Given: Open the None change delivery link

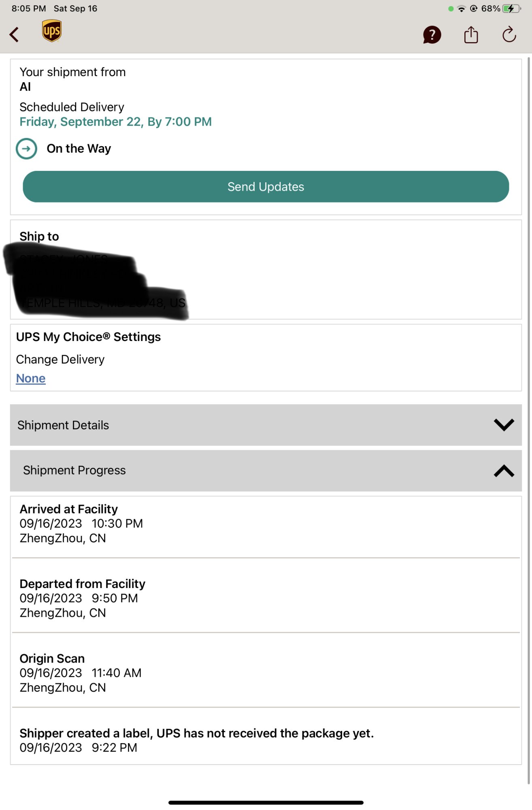Looking at the screenshot, I should pyautogui.click(x=31, y=378).
